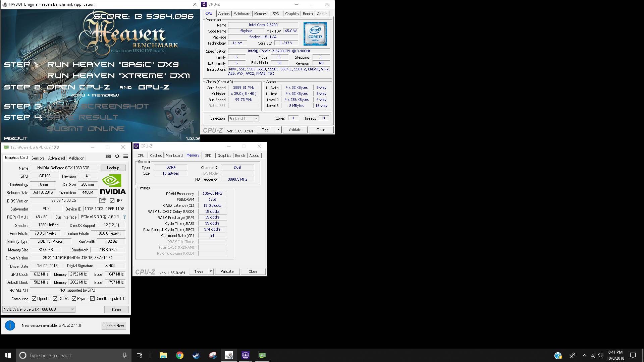
Task: Open Action Center notifications
Action: [633, 355]
